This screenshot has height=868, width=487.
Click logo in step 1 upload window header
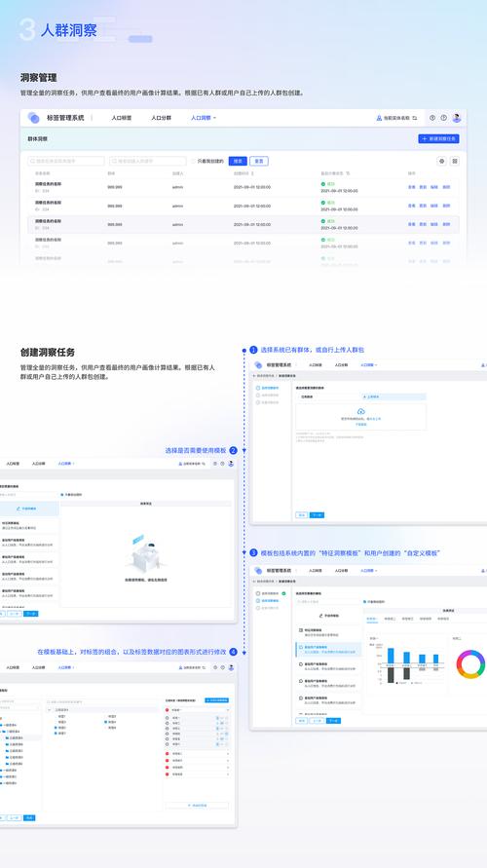(260, 364)
